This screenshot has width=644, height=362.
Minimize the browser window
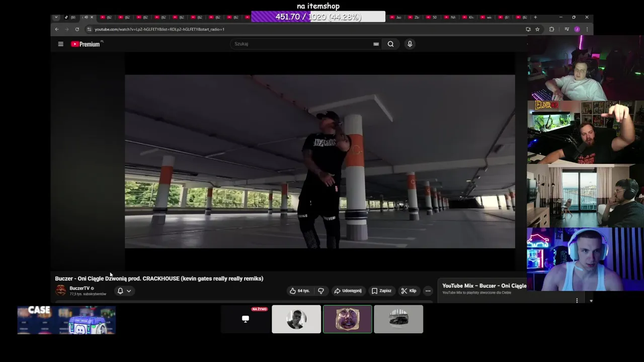click(560, 17)
